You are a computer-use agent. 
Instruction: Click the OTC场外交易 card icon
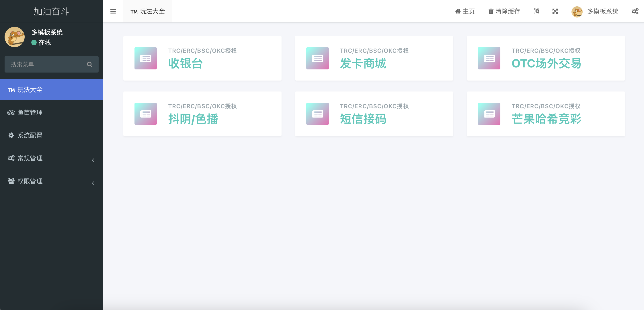coord(489,58)
